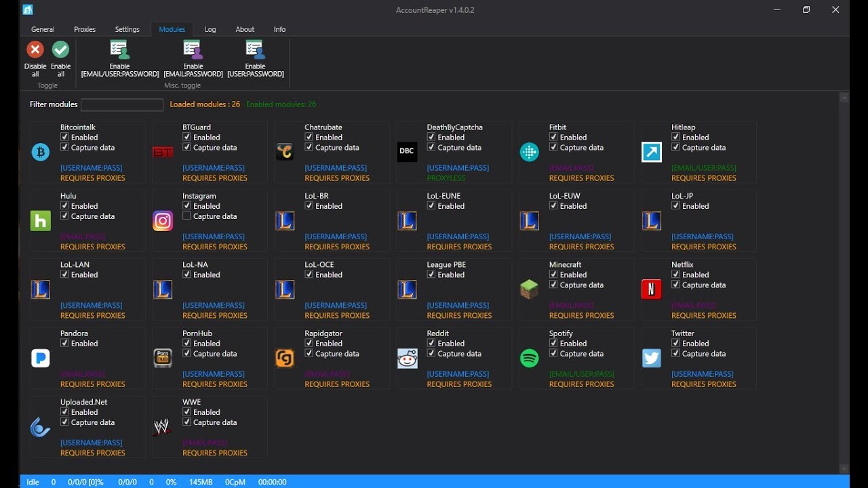The image size is (868, 488).
Task: Click REQUIRES PROXIES label under Reddit
Action: pyautogui.click(x=459, y=384)
